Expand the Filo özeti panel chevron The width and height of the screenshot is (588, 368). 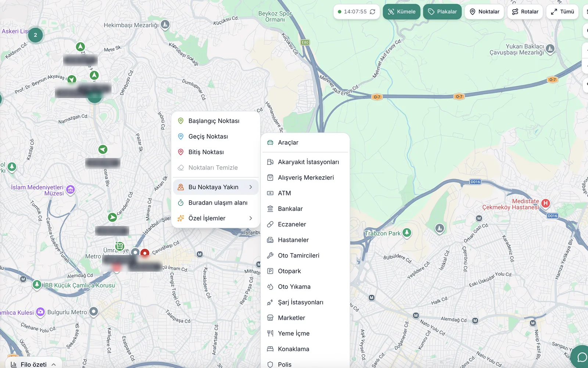54,364
